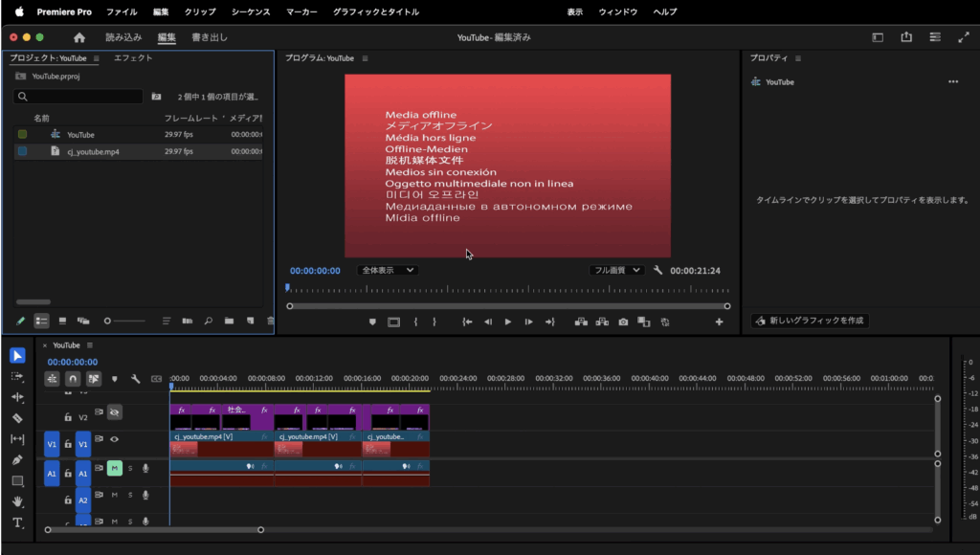Image resolution: width=980 pixels, height=555 pixels.
Task: Click the New Bin folder icon
Action: (x=229, y=322)
